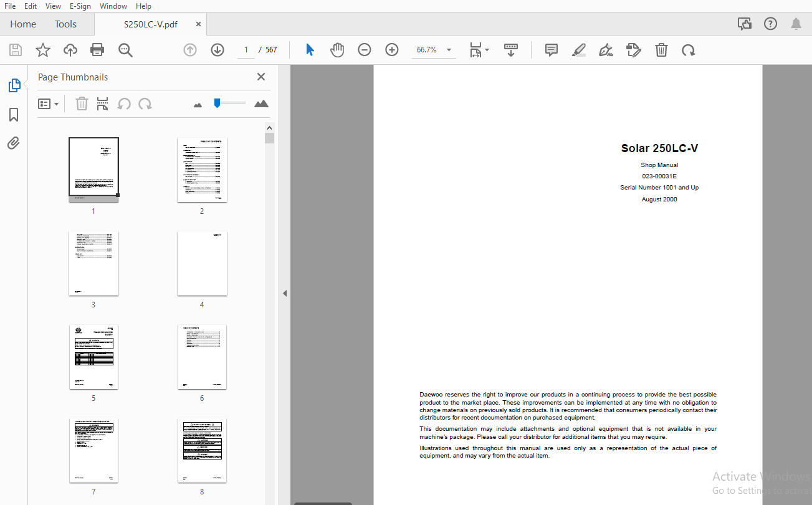Go to next page arrow
Viewport: 812px width, 505px height.
(217, 50)
